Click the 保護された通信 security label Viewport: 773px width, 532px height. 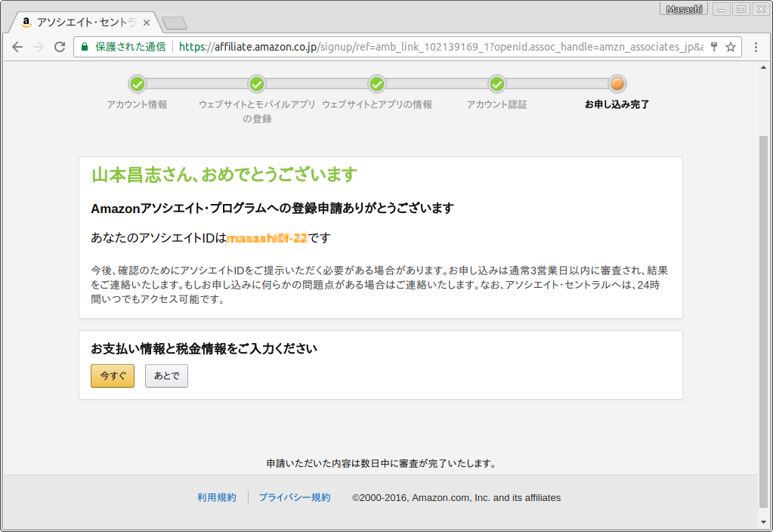coord(130,47)
